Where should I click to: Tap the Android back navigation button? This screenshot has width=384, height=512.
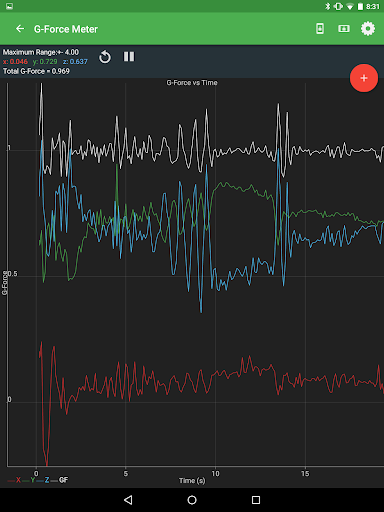[128, 500]
